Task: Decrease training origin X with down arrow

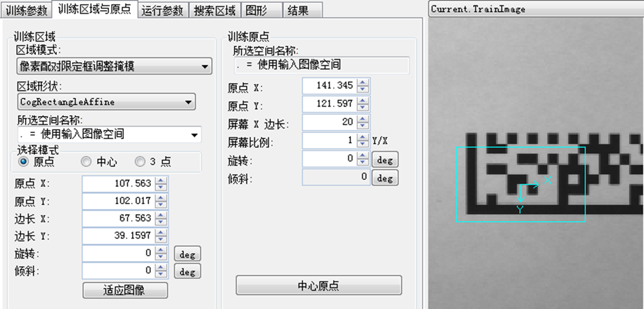Action: pos(363,90)
